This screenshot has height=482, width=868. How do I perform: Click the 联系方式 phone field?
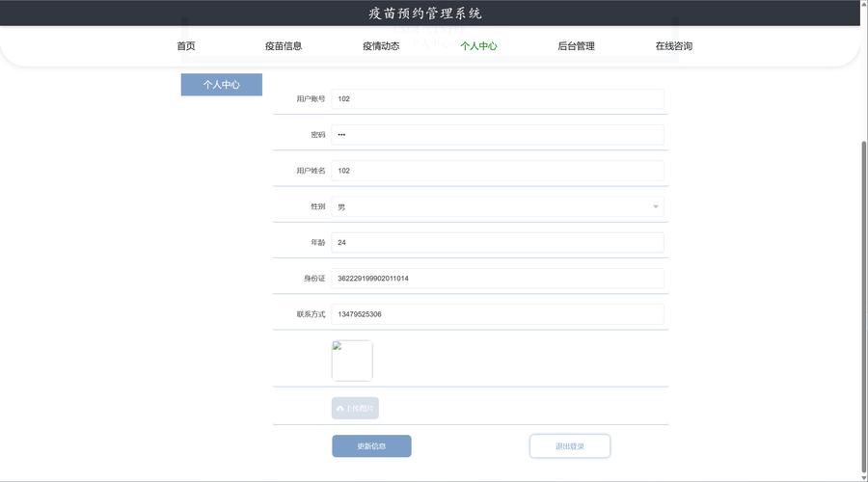(497, 314)
